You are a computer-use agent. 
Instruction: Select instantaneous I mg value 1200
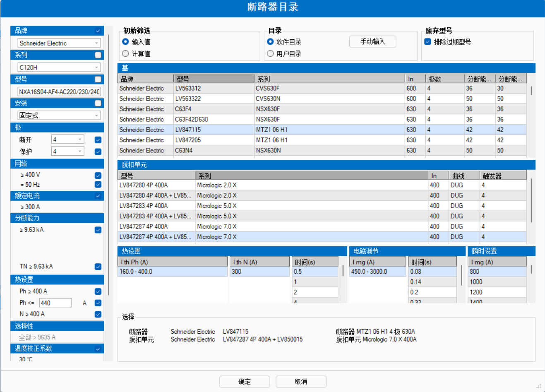[x=497, y=292]
